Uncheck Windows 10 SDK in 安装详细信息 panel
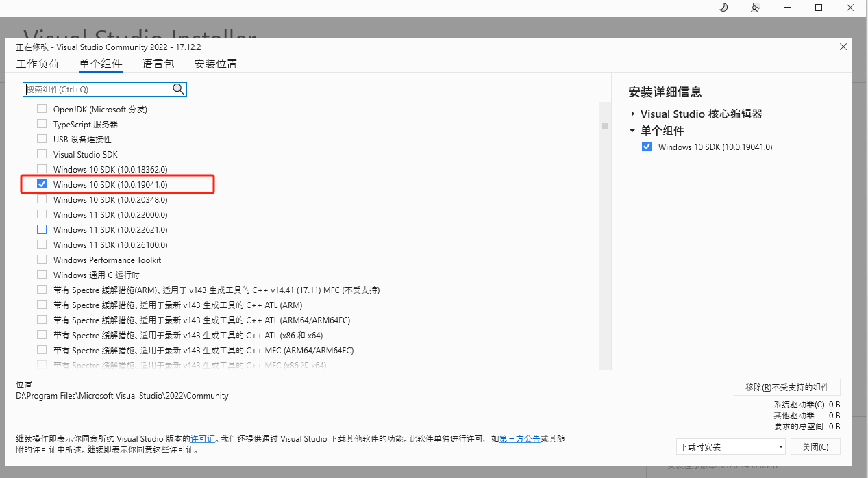This screenshot has height=478, width=868. pyautogui.click(x=647, y=147)
